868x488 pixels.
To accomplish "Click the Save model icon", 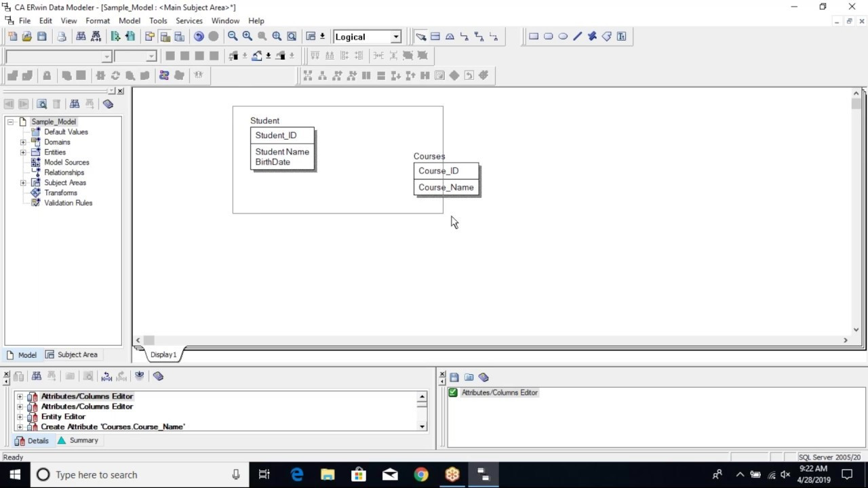I will pos(42,37).
